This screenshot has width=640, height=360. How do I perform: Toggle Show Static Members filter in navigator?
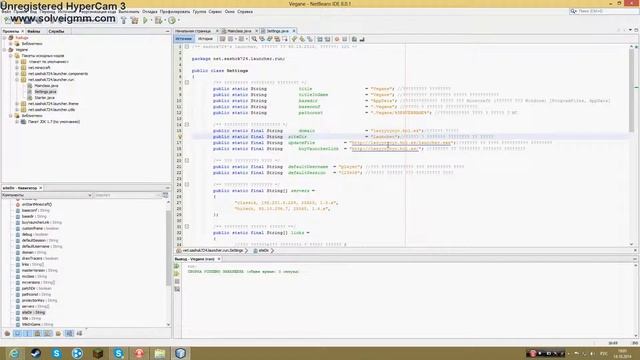[x=28, y=333]
